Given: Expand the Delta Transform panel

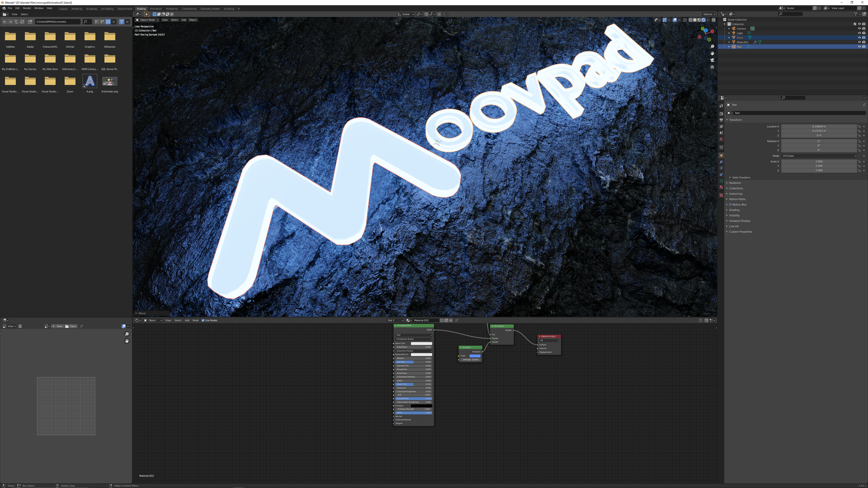Looking at the screenshot, I should 741,178.
